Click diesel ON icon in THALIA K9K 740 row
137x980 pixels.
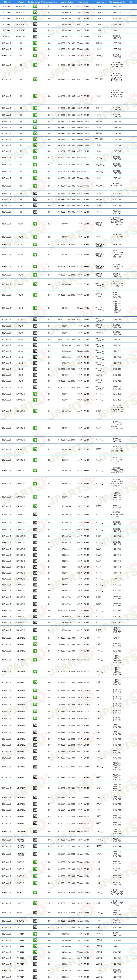[x=35, y=977]
